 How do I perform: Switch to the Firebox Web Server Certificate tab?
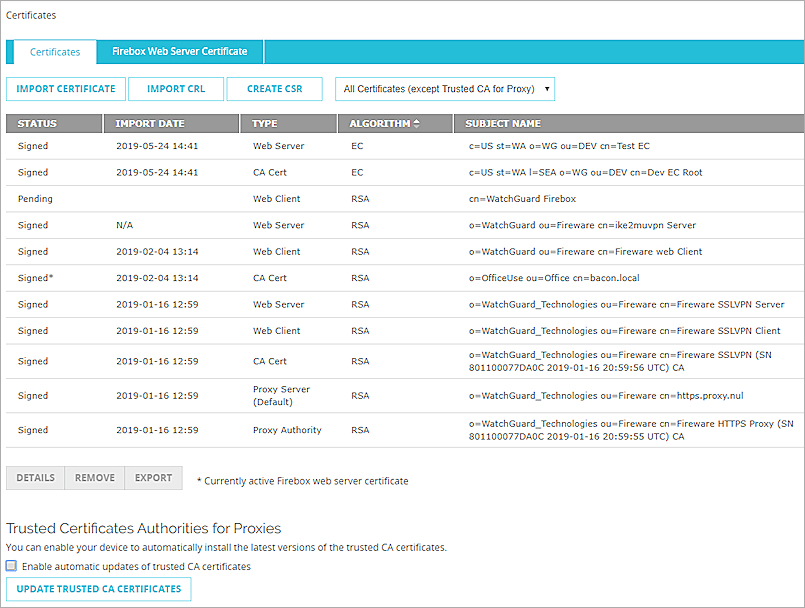click(x=179, y=51)
